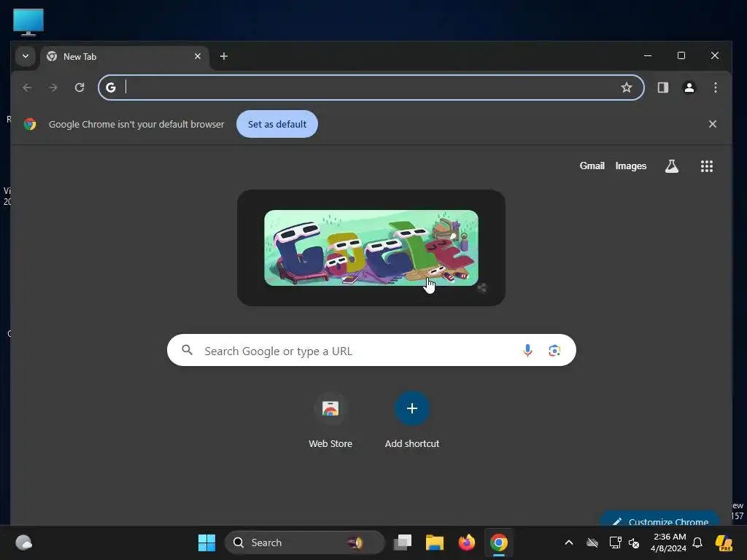The height and width of the screenshot is (560, 747).
Task: Open the Chrome side panel
Action: point(662,87)
